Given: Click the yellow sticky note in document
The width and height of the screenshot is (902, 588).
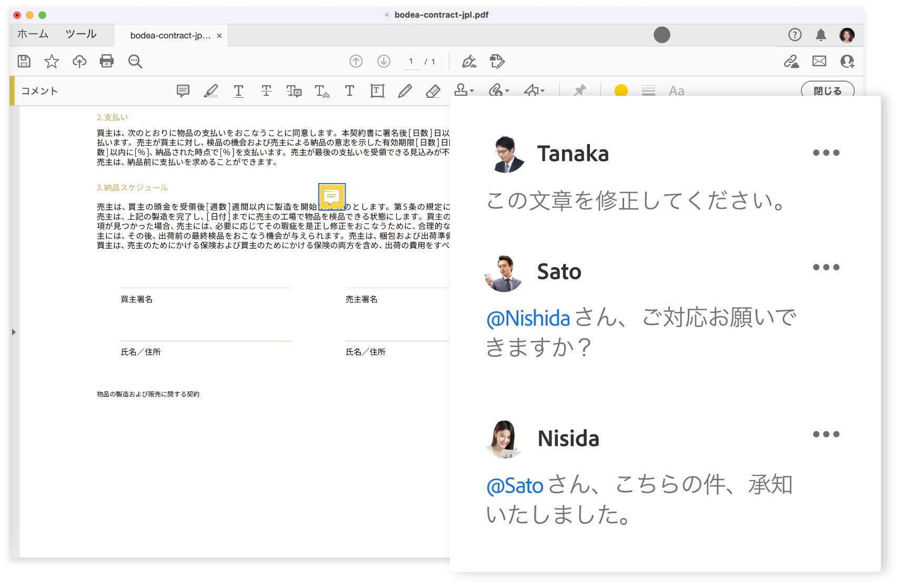Looking at the screenshot, I should coord(332,197).
